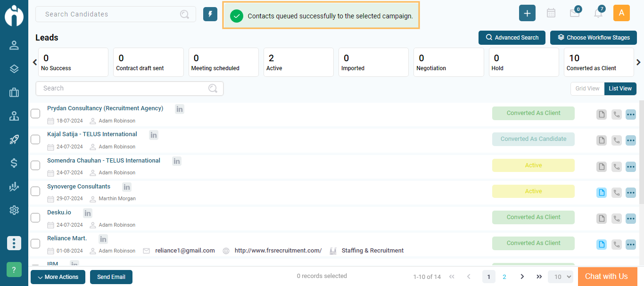Open blue document icon for Reliance Mart.
The width and height of the screenshot is (644, 286).
pyautogui.click(x=601, y=244)
